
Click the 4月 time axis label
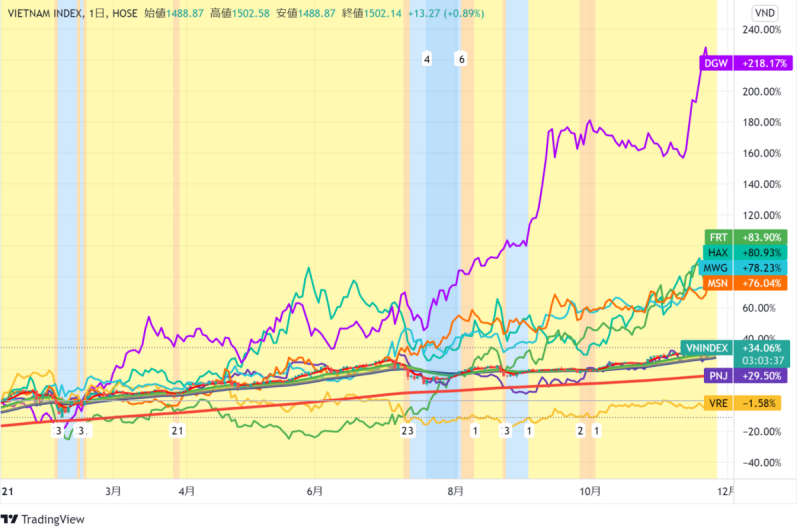pyautogui.click(x=187, y=491)
